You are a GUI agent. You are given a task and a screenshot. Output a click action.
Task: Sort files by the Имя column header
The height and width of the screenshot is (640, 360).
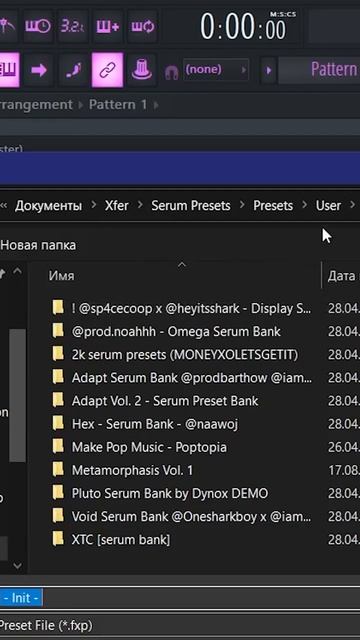click(x=62, y=276)
